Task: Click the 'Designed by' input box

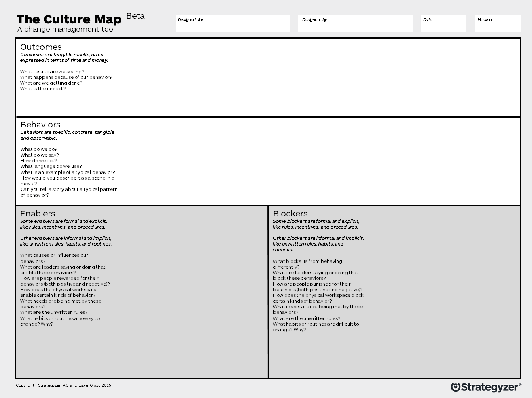Action: pyautogui.click(x=355, y=23)
